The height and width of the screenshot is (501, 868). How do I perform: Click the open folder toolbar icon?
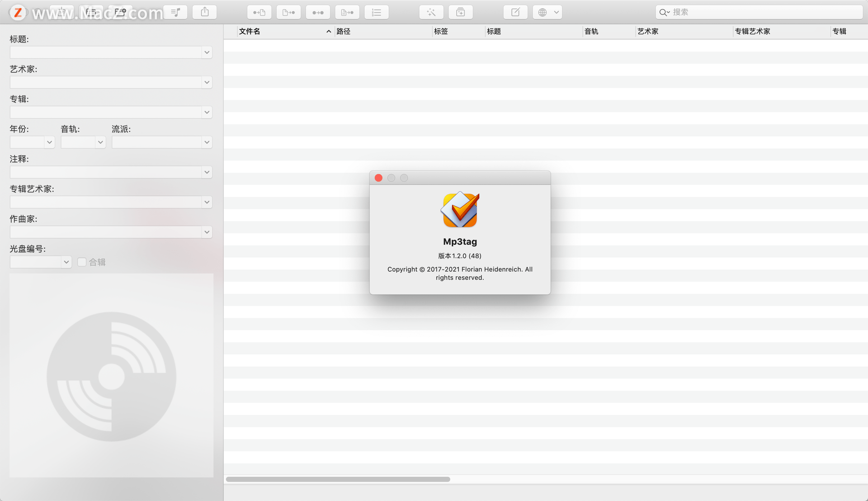[x=91, y=12]
